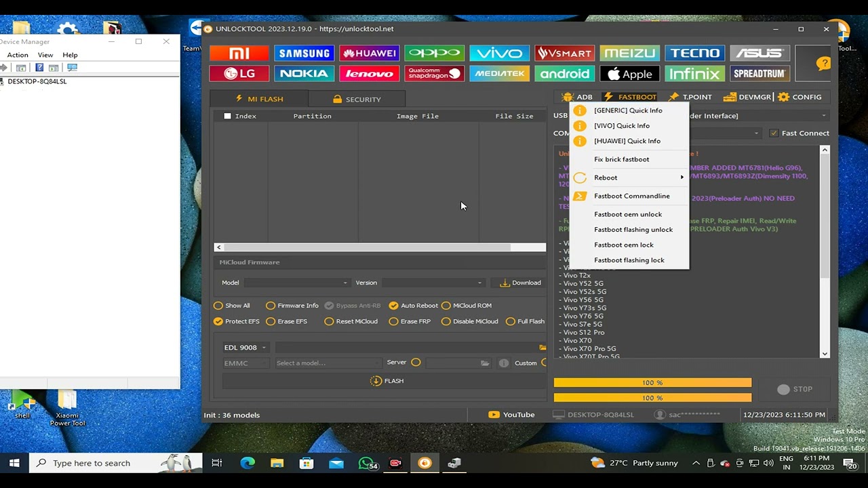Open WhatsApp from the taskbar
Image resolution: width=868 pixels, height=488 pixels.
(x=367, y=463)
